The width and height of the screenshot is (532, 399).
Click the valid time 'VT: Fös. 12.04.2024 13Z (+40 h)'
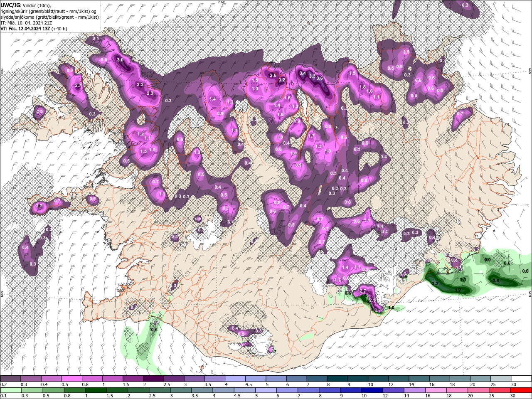(x=34, y=29)
